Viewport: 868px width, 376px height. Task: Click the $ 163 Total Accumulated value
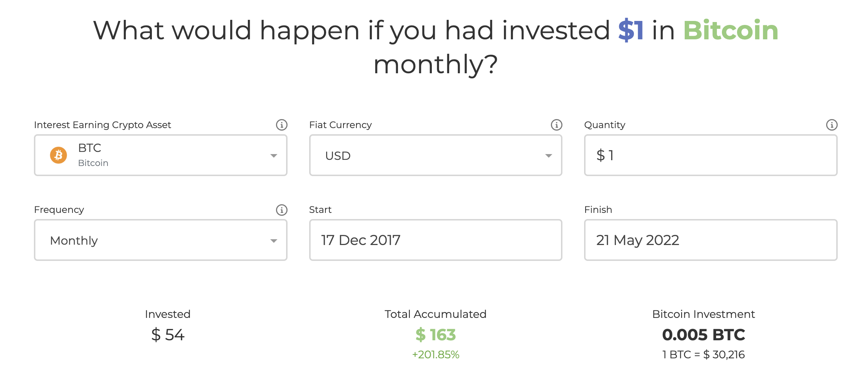point(435,335)
